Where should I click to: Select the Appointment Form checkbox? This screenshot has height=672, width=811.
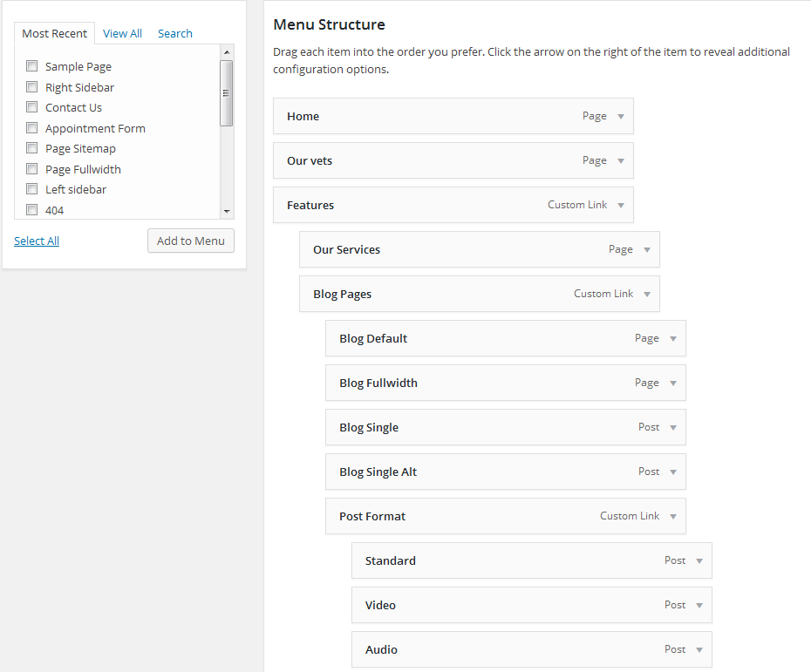click(x=32, y=127)
